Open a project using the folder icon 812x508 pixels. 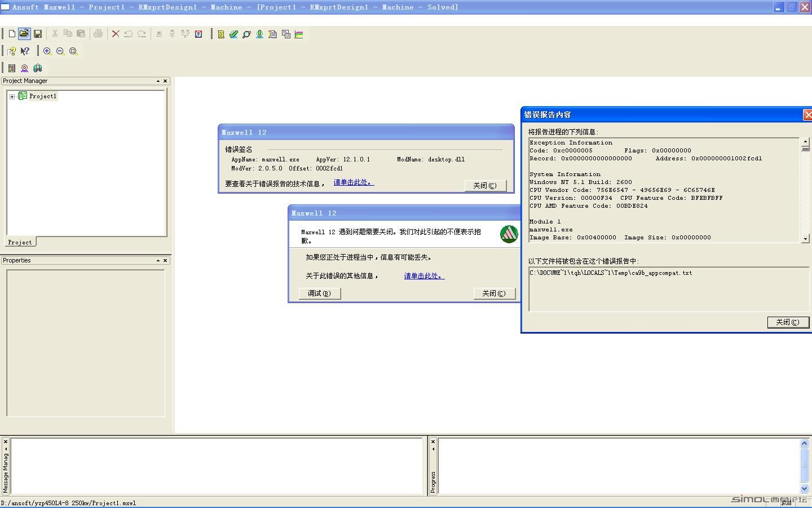click(24, 34)
